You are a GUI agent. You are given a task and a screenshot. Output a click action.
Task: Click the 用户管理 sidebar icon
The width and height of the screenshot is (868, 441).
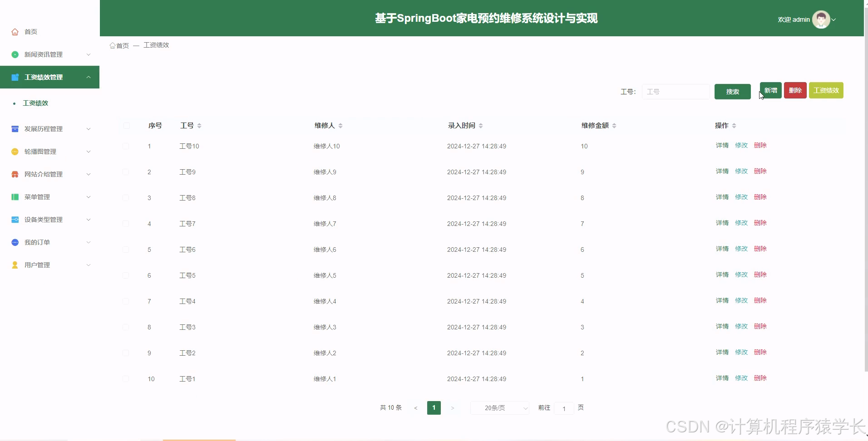pyautogui.click(x=15, y=265)
